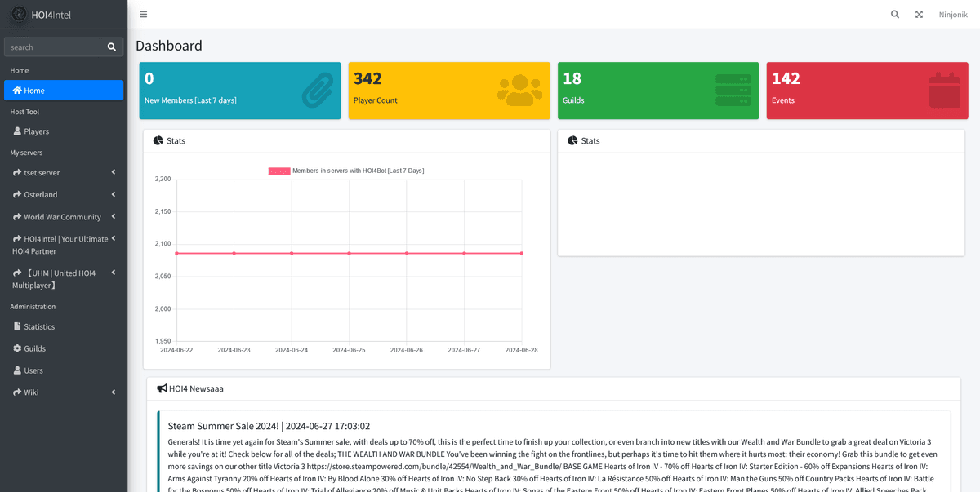
Task: Click the share arrow beside UHM United HOI4
Action: (x=17, y=273)
